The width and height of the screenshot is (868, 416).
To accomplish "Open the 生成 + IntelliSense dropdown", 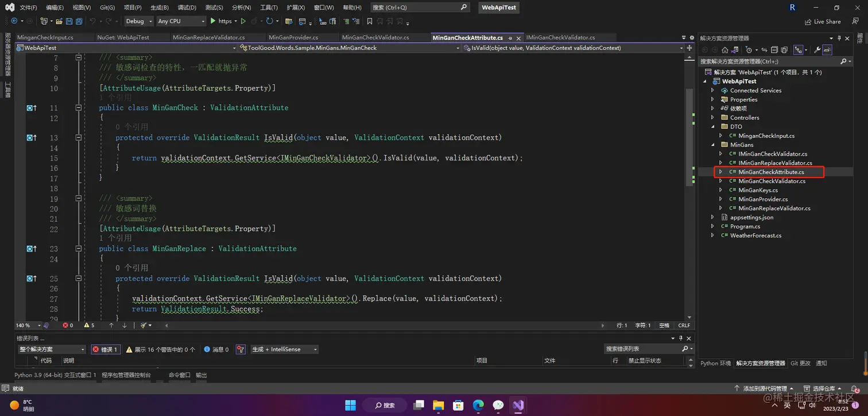I will point(284,349).
